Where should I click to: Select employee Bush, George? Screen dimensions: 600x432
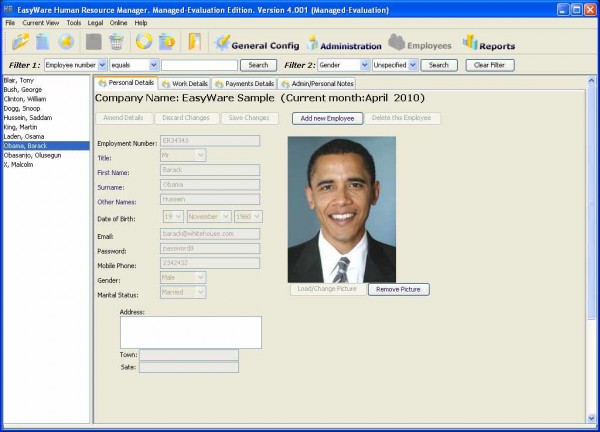pos(46,90)
